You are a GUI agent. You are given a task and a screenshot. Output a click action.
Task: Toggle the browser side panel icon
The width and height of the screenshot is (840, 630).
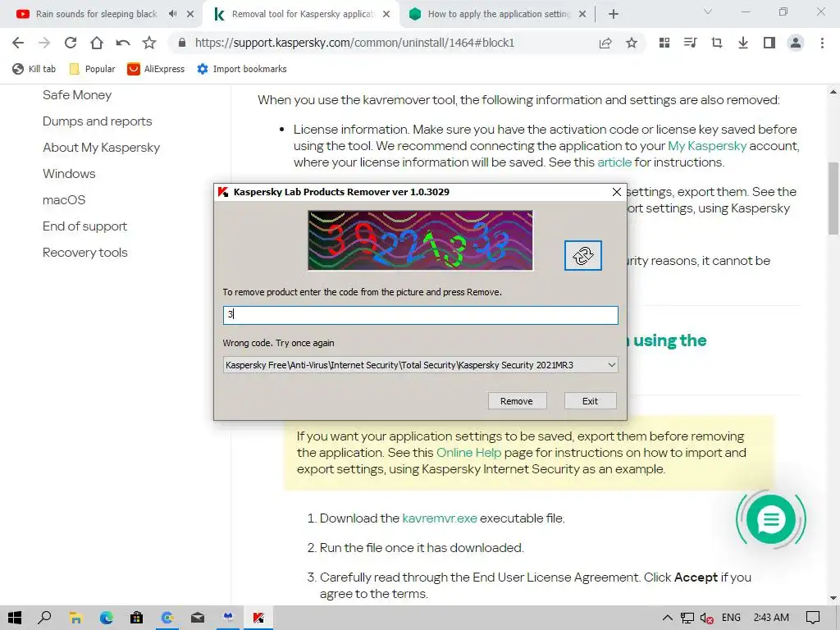769,43
